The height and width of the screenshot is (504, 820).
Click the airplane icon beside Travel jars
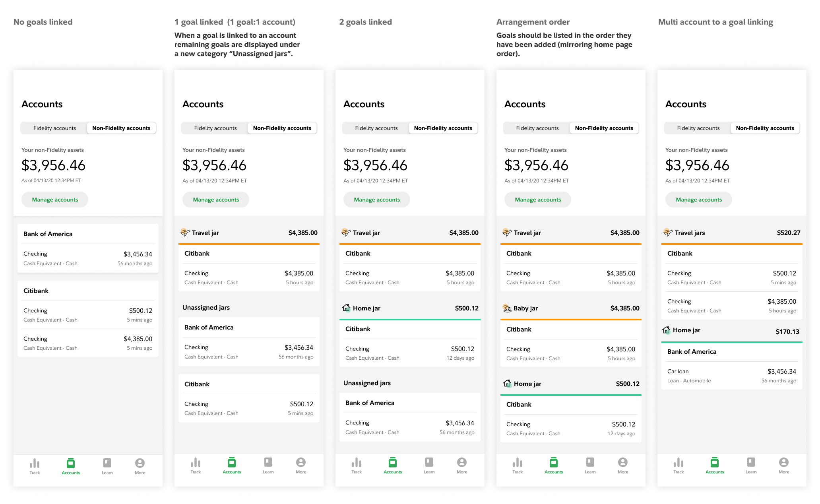[x=668, y=233]
